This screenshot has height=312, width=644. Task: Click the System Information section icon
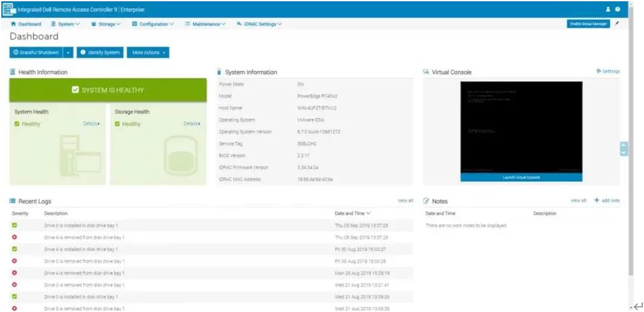[x=220, y=72]
